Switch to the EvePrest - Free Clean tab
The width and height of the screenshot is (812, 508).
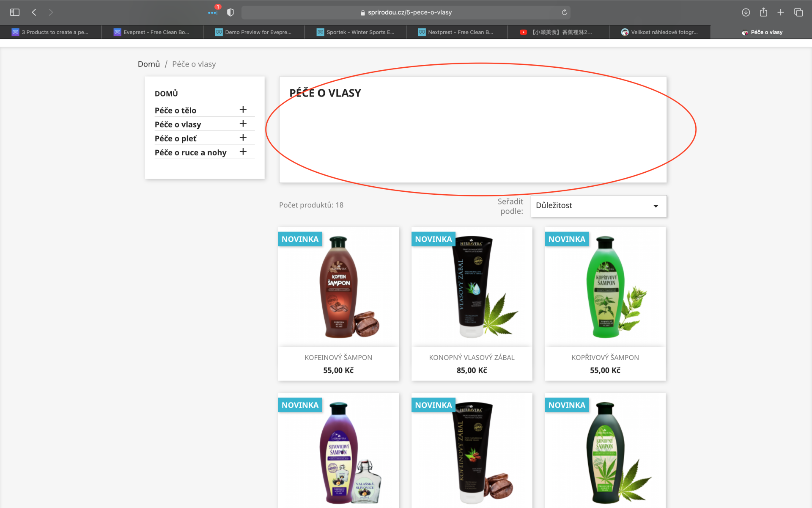coord(152,32)
